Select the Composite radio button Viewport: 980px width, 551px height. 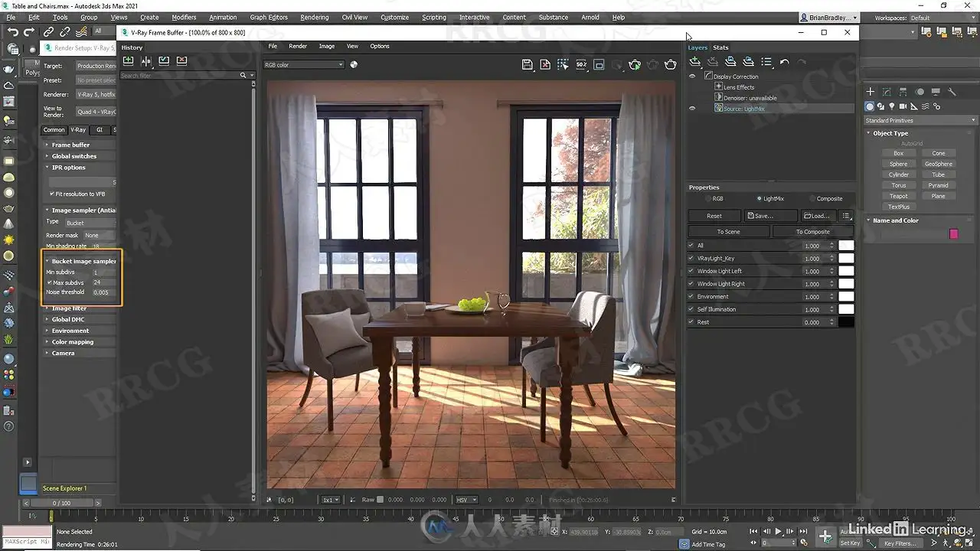tap(812, 199)
